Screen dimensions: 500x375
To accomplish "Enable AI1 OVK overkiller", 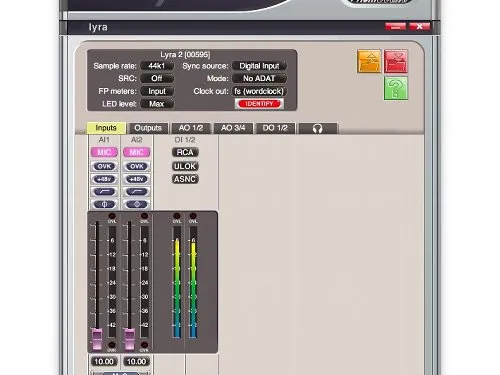I will point(104,166).
